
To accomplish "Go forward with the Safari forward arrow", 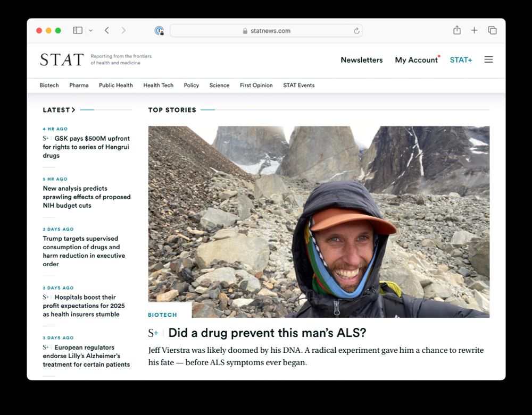I will [x=123, y=30].
